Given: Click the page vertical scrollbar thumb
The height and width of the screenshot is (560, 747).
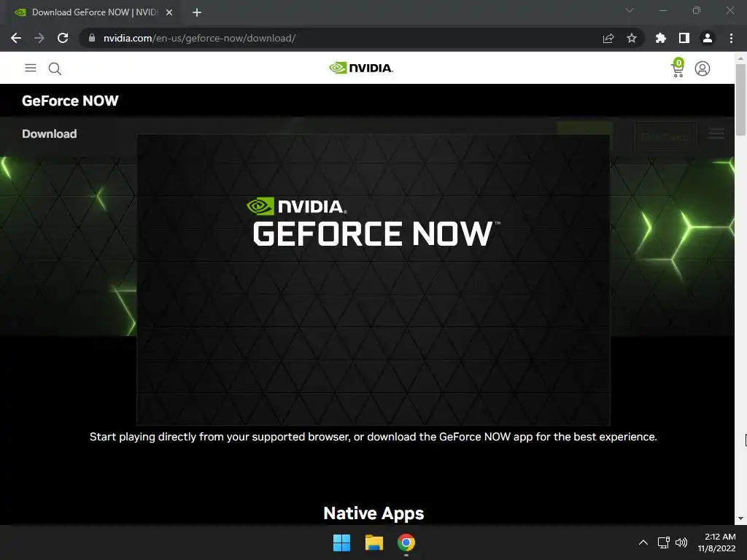Looking at the screenshot, I should [741, 99].
